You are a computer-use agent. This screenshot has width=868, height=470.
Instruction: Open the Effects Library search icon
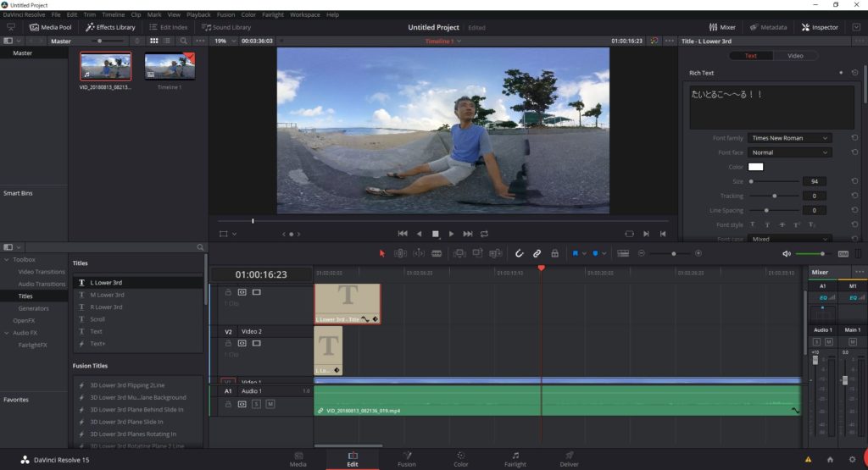(x=200, y=247)
